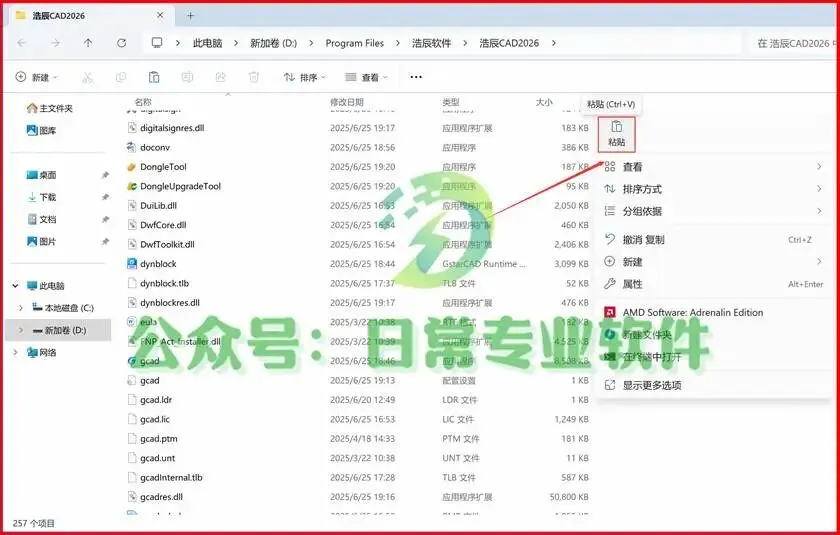Click 新加卷 (D:) in the breadcrumb
The image size is (840, 535).
pos(273,43)
